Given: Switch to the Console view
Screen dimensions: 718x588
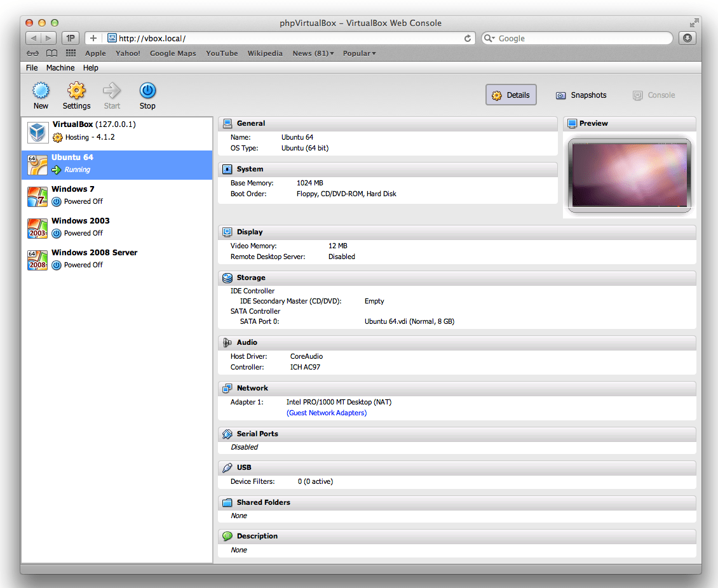Looking at the screenshot, I should tap(653, 95).
